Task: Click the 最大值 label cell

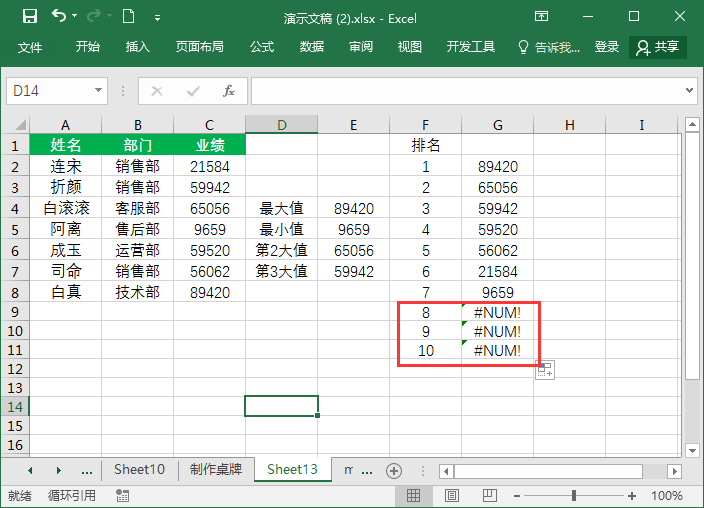Action: pyautogui.click(x=282, y=208)
